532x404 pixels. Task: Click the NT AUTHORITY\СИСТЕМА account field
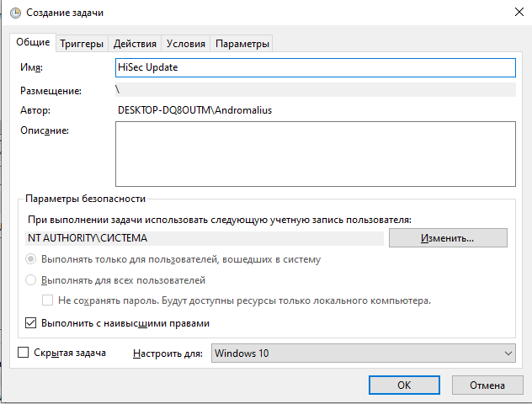205,238
